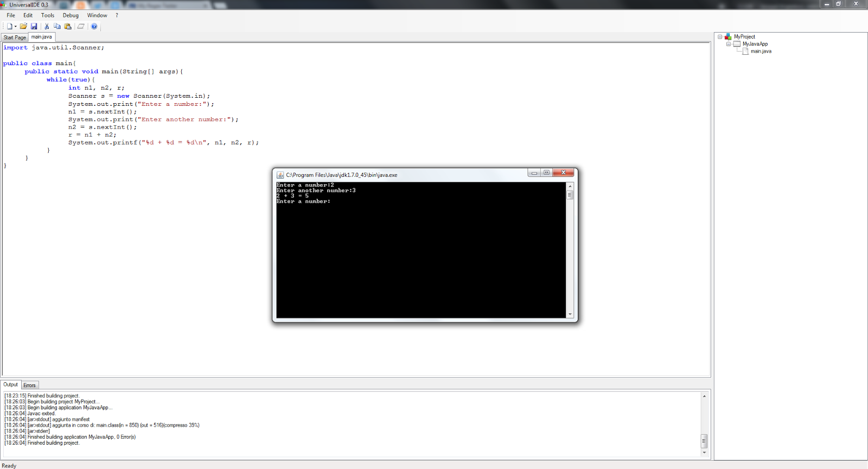Open the Window menu
The width and height of the screenshot is (868, 469).
[x=97, y=15]
